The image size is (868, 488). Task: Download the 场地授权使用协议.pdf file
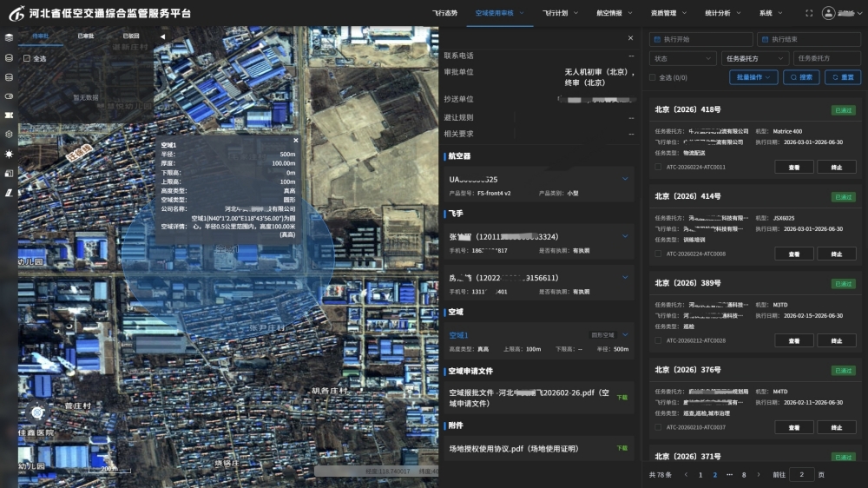point(621,448)
